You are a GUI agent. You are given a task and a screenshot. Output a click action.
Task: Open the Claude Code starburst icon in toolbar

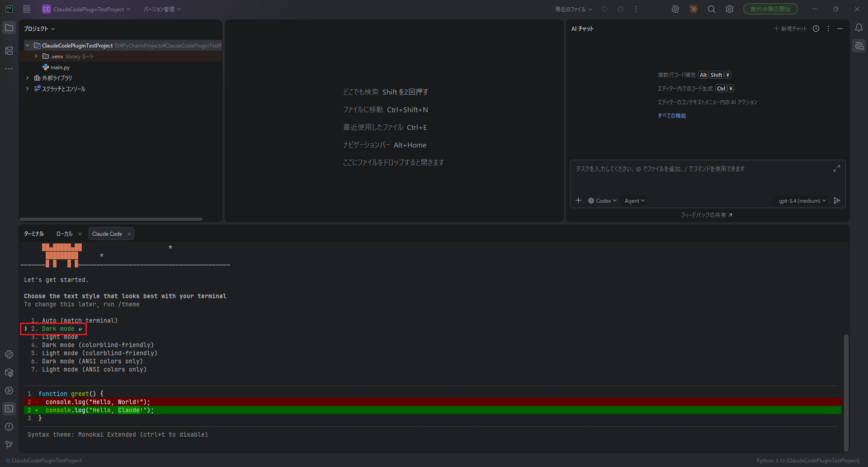[693, 9]
